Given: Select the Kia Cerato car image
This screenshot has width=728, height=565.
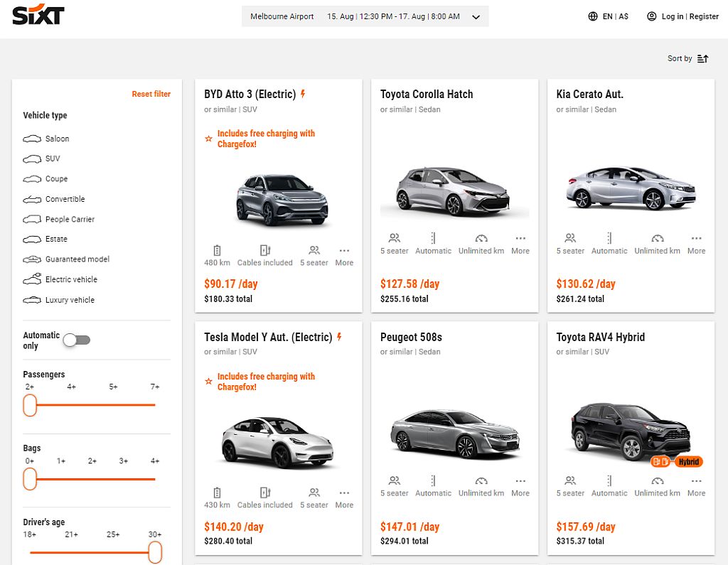Looking at the screenshot, I should (x=631, y=188).
